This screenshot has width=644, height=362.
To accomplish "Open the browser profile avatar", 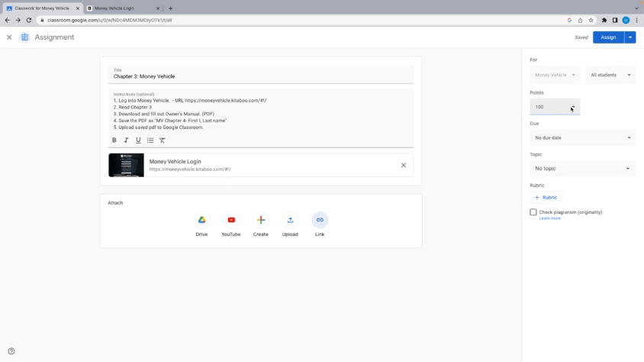I will (626, 20).
